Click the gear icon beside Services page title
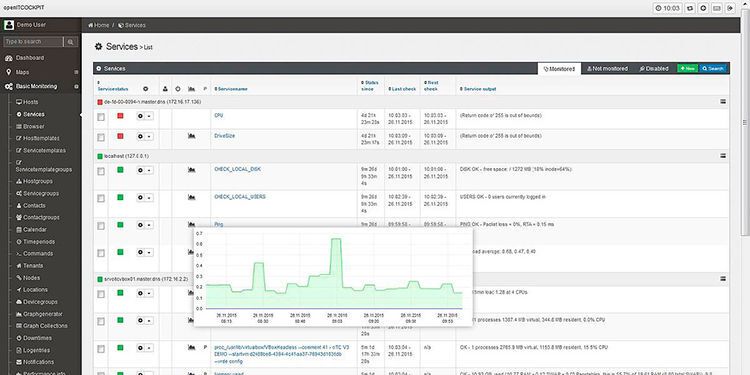750x375 pixels. pos(99,46)
